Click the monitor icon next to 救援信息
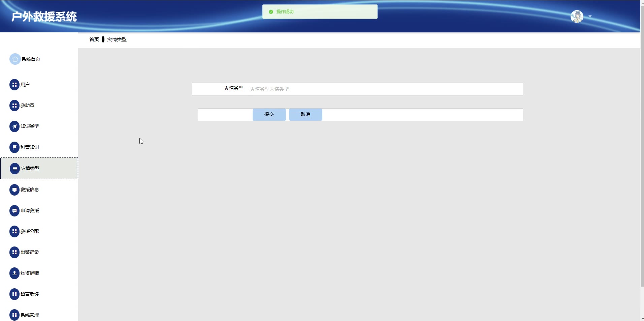 14,190
